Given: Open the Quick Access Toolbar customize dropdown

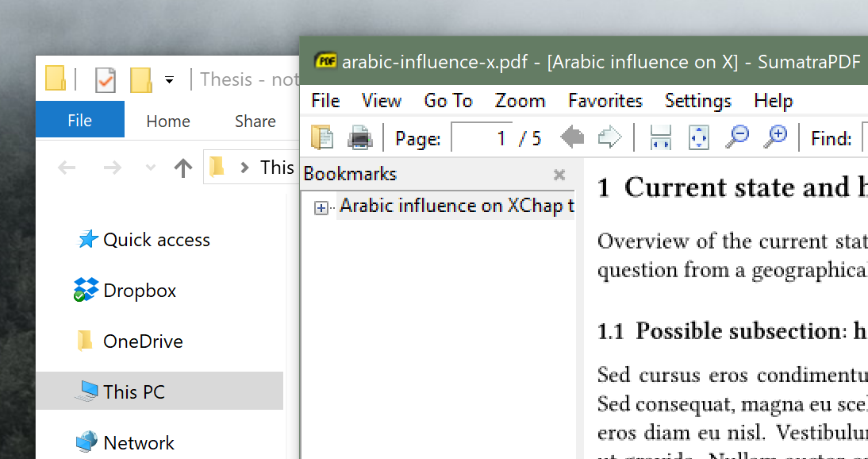Looking at the screenshot, I should [x=168, y=79].
